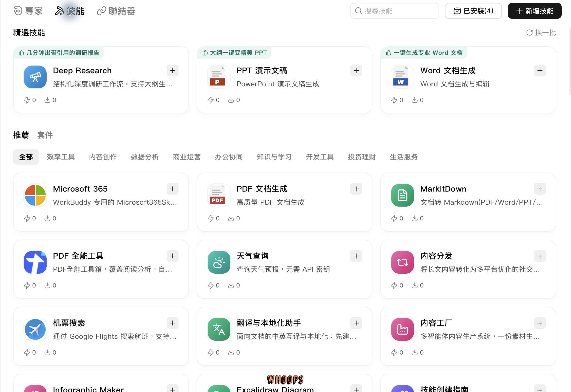Viewport: 571px width, 392px height.
Task: Open the 机票搜索 skill title
Action: (69, 323)
